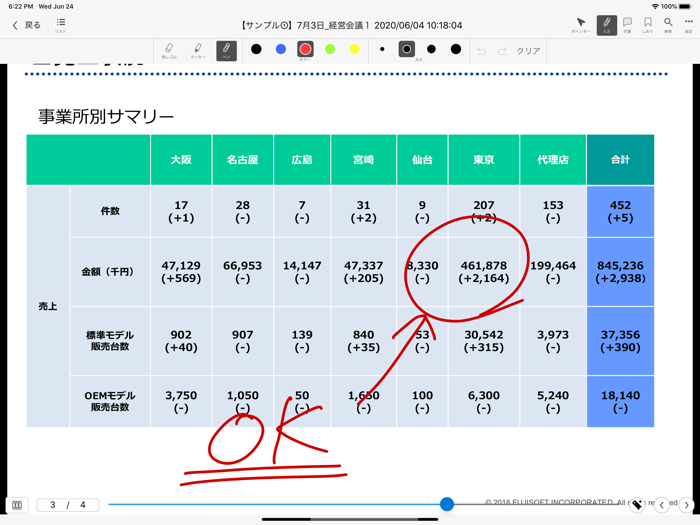This screenshot has height=525, width=700.
Task: Pick the red color swatch
Action: pyautogui.click(x=305, y=50)
